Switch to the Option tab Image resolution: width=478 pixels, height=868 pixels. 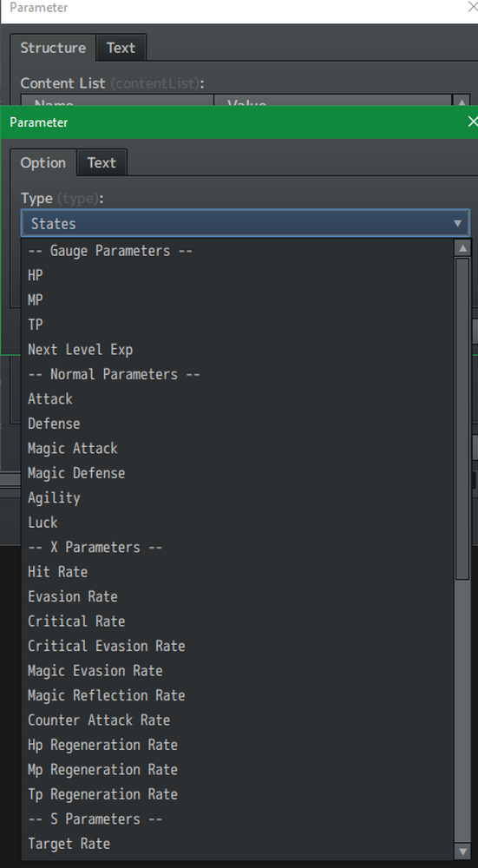(x=43, y=163)
